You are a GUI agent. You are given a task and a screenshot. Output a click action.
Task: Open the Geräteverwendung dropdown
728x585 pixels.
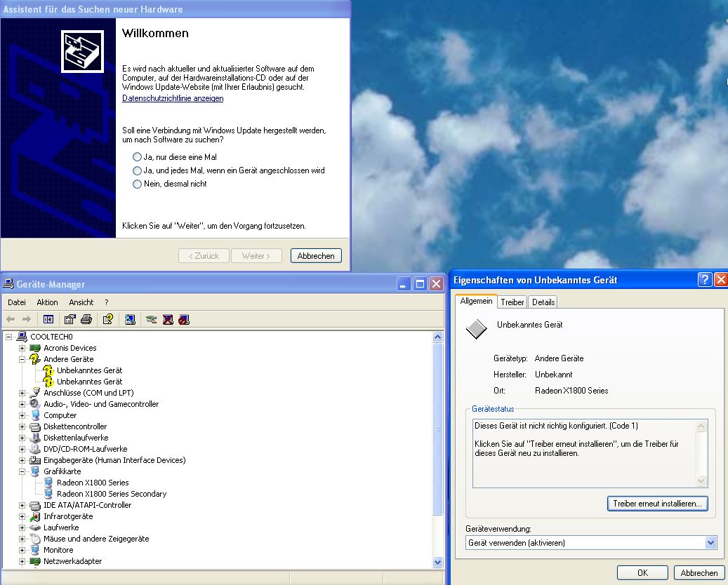[710, 542]
